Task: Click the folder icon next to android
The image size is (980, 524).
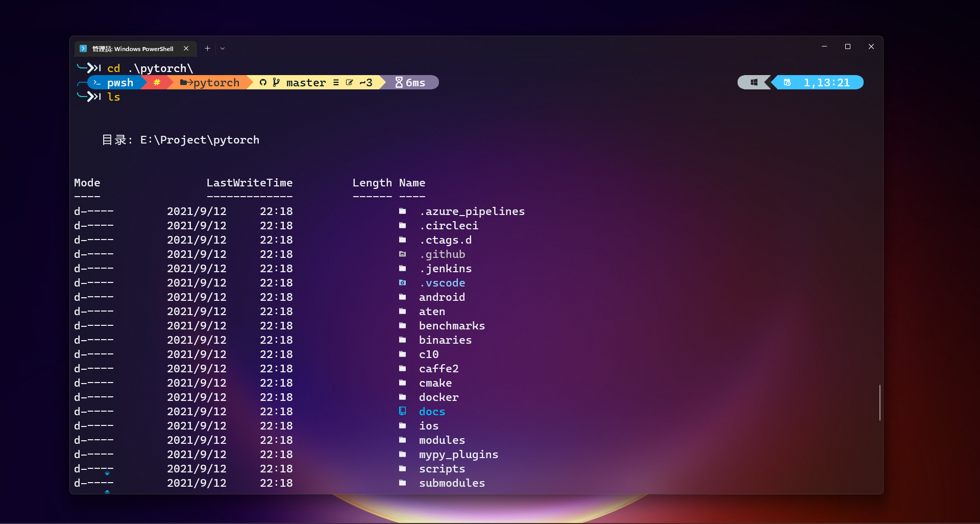Action: coord(402,297)
